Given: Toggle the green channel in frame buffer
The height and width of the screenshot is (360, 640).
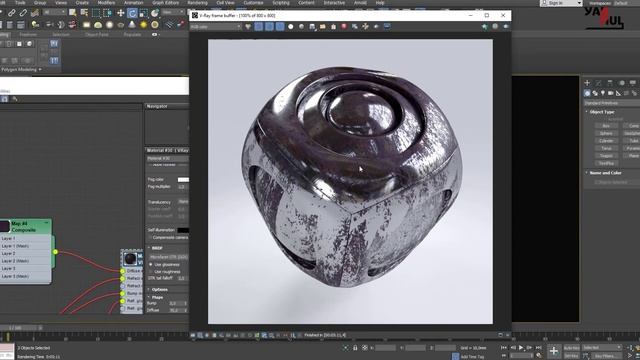Looking at the screenshot, I should pyautogui.click(x=269, y=27).
